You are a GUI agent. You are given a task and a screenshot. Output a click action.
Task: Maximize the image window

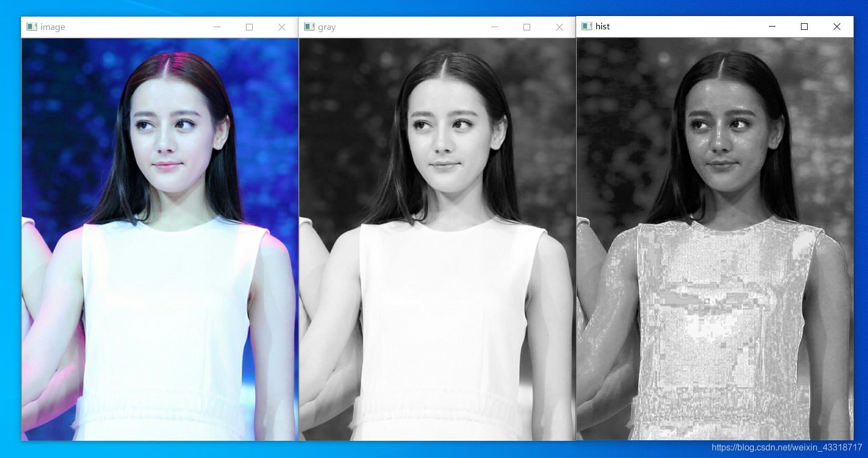[x=249, y=27]
